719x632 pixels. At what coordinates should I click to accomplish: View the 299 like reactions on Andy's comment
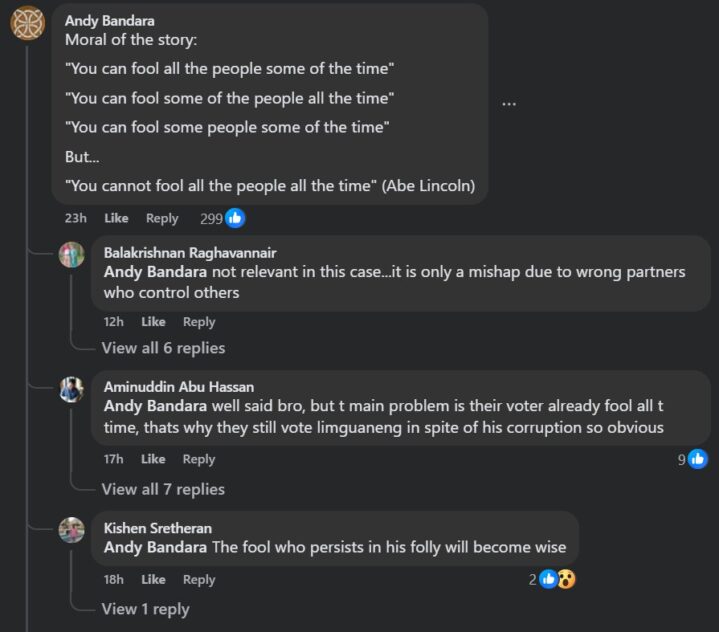222,218
